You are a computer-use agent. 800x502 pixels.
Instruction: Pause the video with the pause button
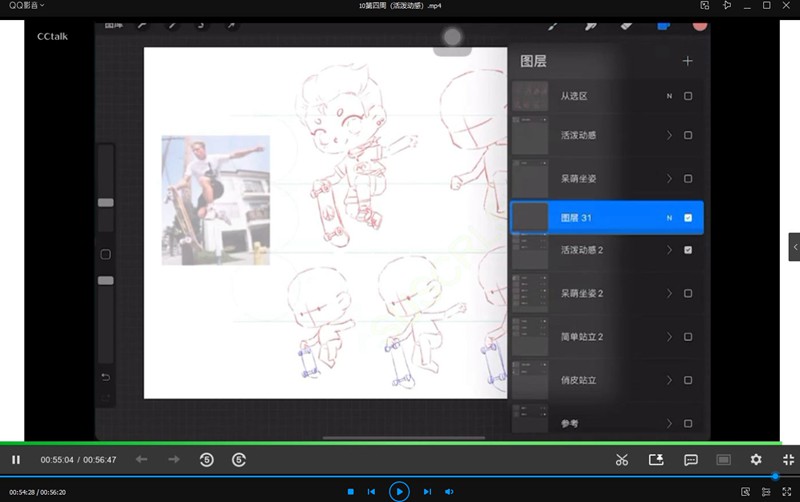(16, 460)
